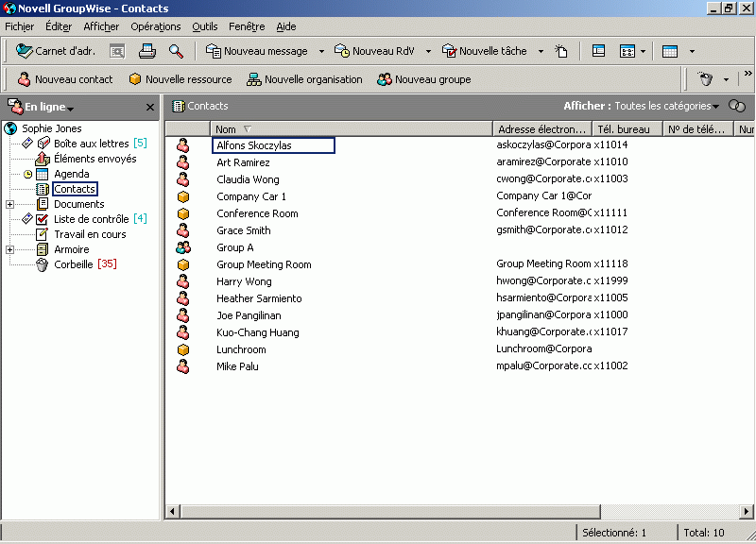Screen dimensions: 756x544
Task: Click the address selector card icon
Action: (117, 51)
